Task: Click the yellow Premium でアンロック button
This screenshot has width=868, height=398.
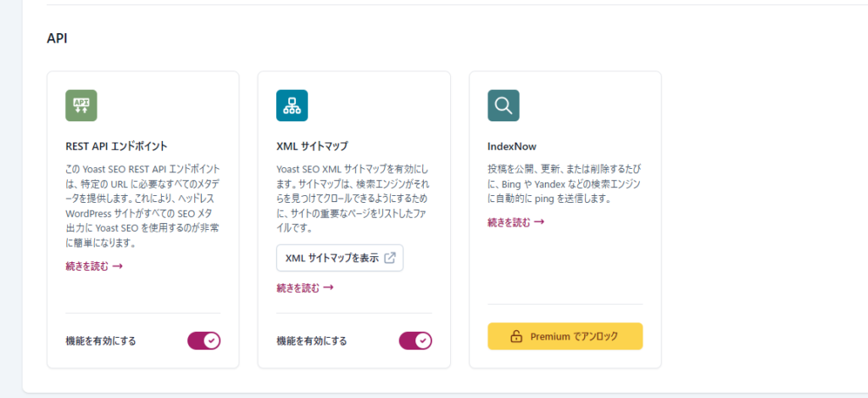Action: (565, 337)
